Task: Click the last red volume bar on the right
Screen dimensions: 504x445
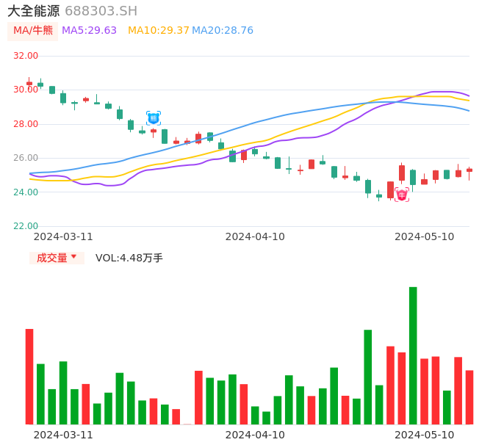Action: pyautogui.click(x=469, y=397)
